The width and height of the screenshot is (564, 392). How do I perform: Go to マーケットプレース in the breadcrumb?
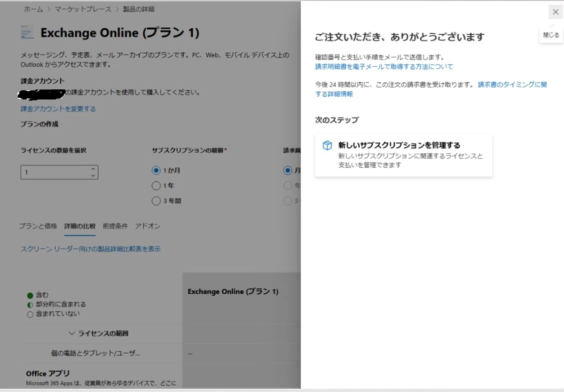pyautogui.click(x=82, y=9)
